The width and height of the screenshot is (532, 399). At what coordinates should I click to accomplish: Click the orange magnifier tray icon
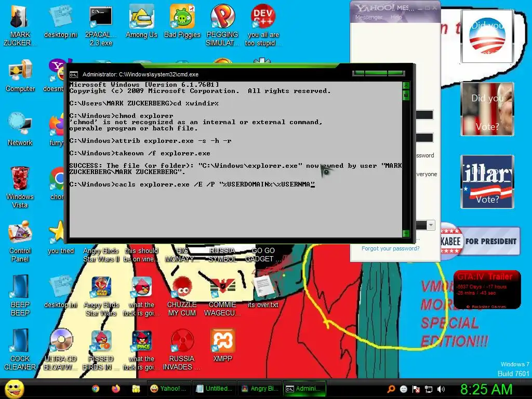click(391, 389)
